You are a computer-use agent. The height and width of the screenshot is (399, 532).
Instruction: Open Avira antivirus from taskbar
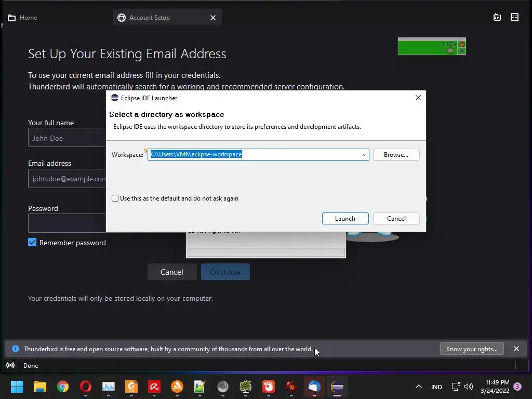pos(154,387)
